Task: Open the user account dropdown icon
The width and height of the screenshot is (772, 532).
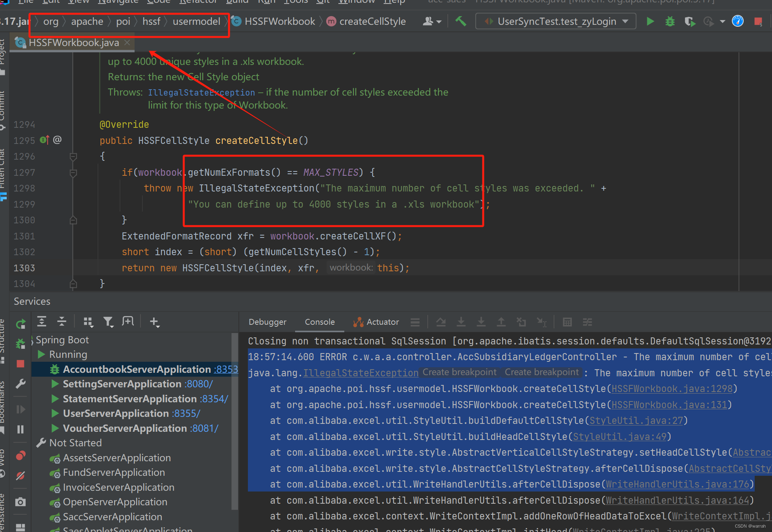Action: (x=432, y=21)
